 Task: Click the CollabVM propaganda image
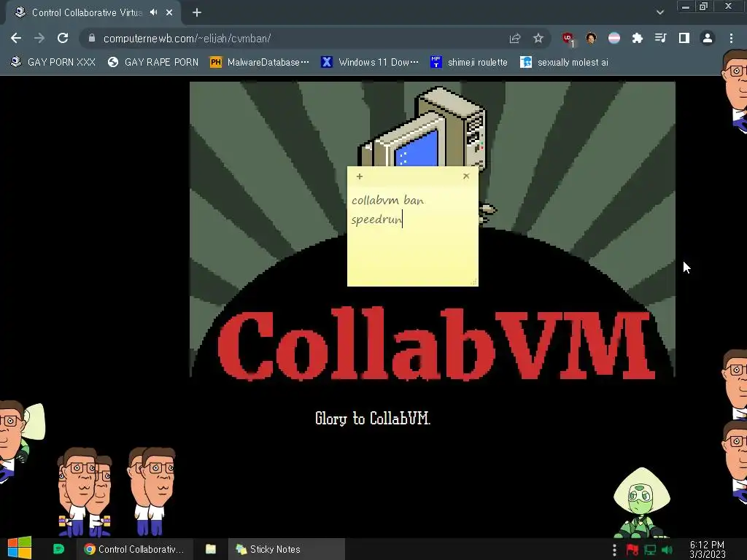tap(432, 231)
